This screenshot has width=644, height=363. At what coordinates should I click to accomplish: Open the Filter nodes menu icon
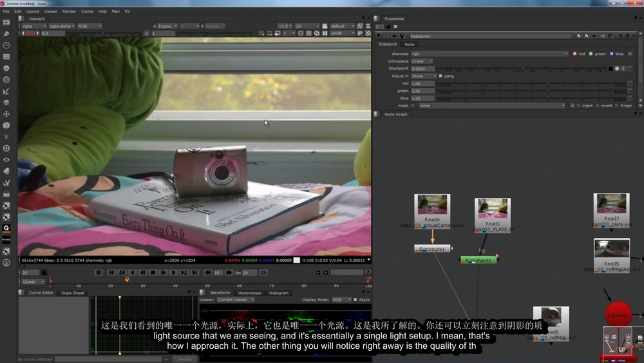[6, 80]
